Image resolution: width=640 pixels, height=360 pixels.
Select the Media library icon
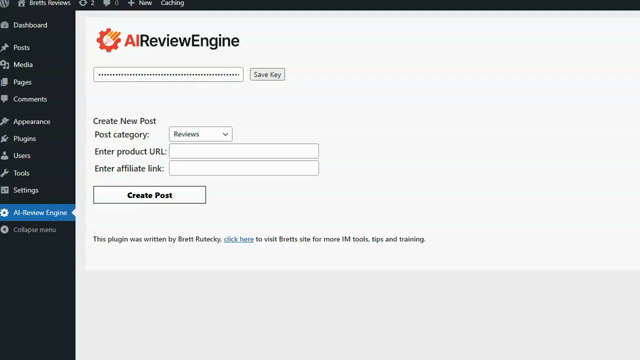pos(4,64)
